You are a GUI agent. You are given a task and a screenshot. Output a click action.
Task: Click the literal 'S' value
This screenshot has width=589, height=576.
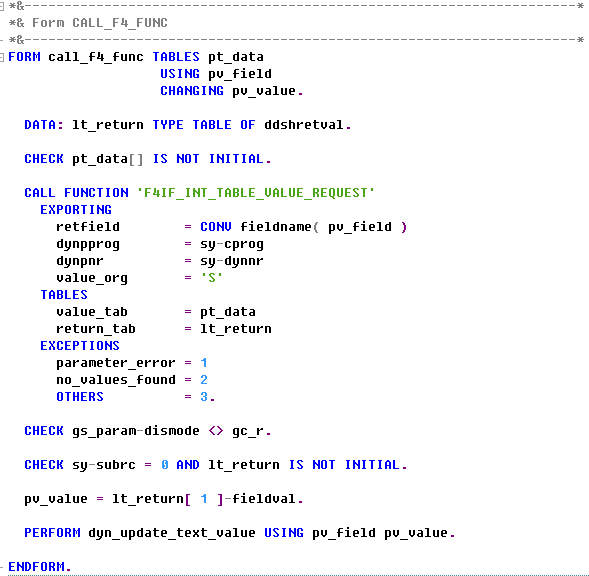tap(212, 278)
